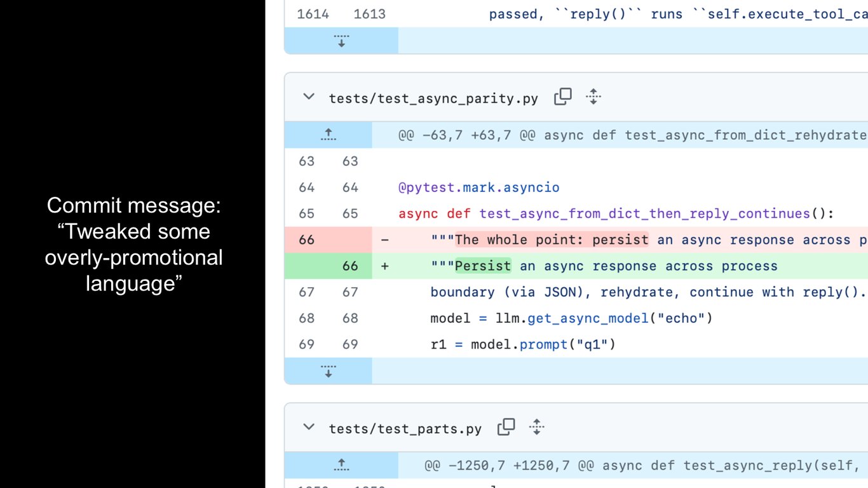
Task: Select added line number 66
Action: point(350,266)
